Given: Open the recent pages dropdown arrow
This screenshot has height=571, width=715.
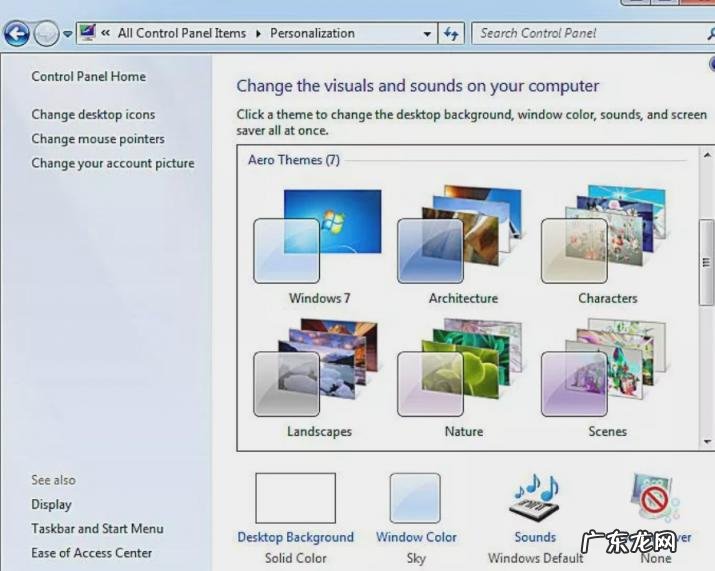Looking at the screenshot, I should pyautogui.click(x=67, y=34).
